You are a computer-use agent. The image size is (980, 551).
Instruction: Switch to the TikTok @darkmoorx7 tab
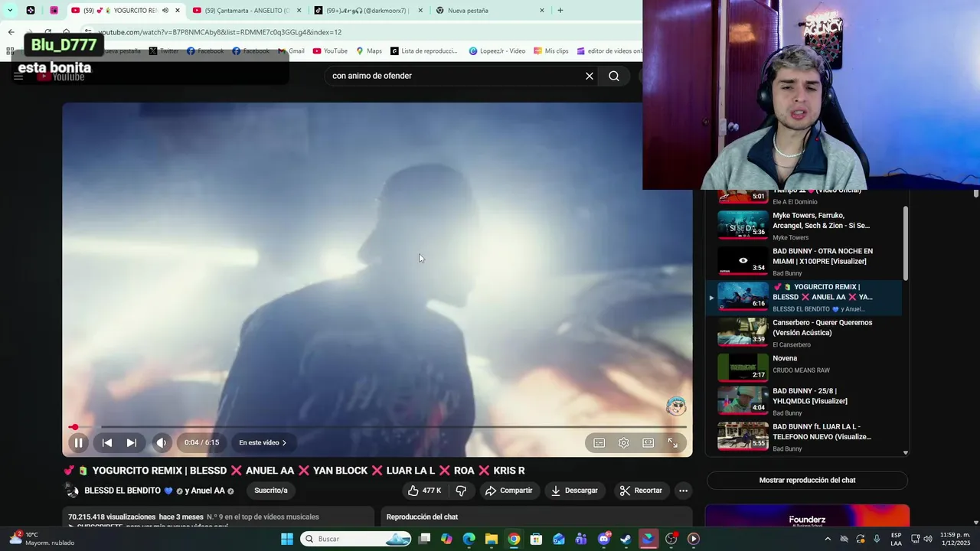pos(368,11)
